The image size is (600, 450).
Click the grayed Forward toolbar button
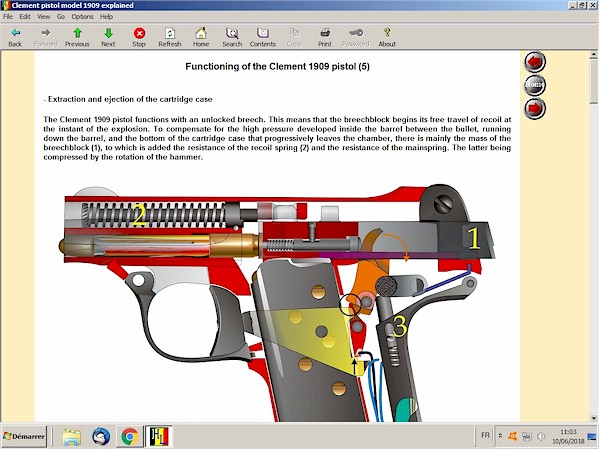(x=46, y=38)
